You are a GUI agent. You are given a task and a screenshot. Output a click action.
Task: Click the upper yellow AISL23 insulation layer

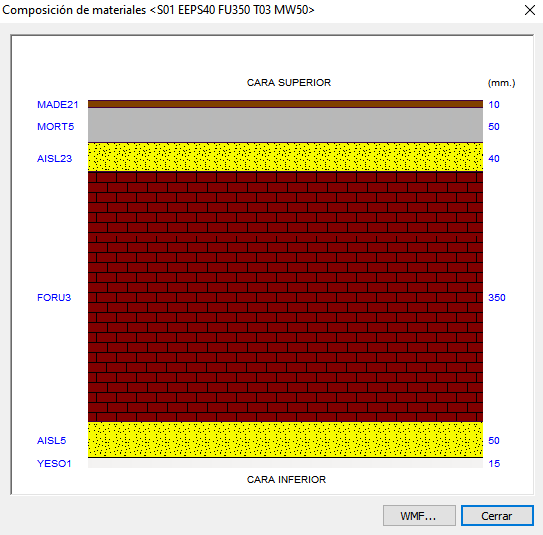[285, 157]
